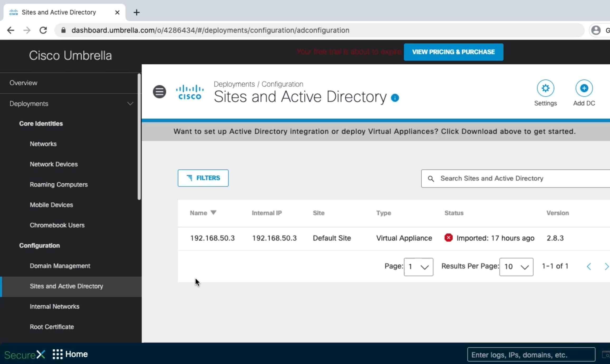Open SecureX apps grid icon
Image resolution: width=610 pixels, height=364 pixels.
point(58,354)
